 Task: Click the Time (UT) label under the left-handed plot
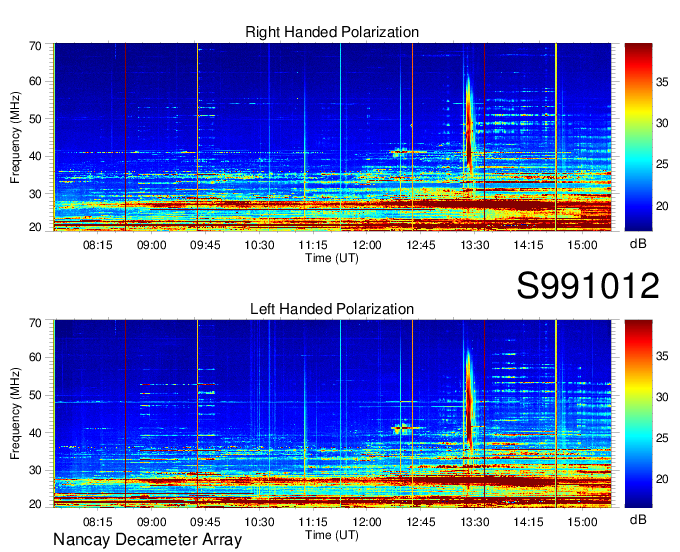coord(332,535)
